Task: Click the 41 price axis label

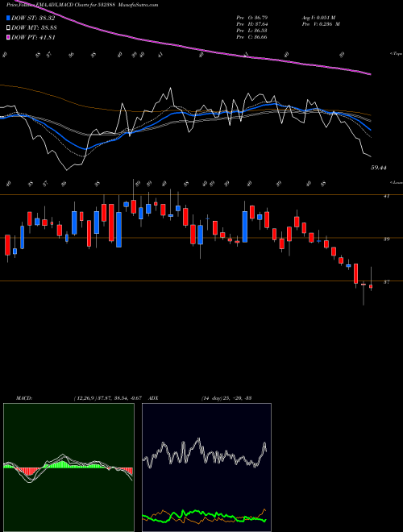Action: coord(386,196)
